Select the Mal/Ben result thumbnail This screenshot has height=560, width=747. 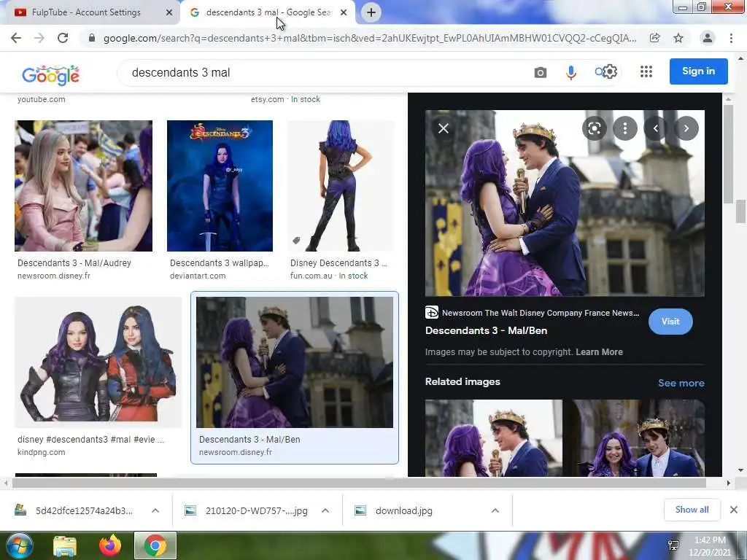pyautogui.click(x=295, y=362)
